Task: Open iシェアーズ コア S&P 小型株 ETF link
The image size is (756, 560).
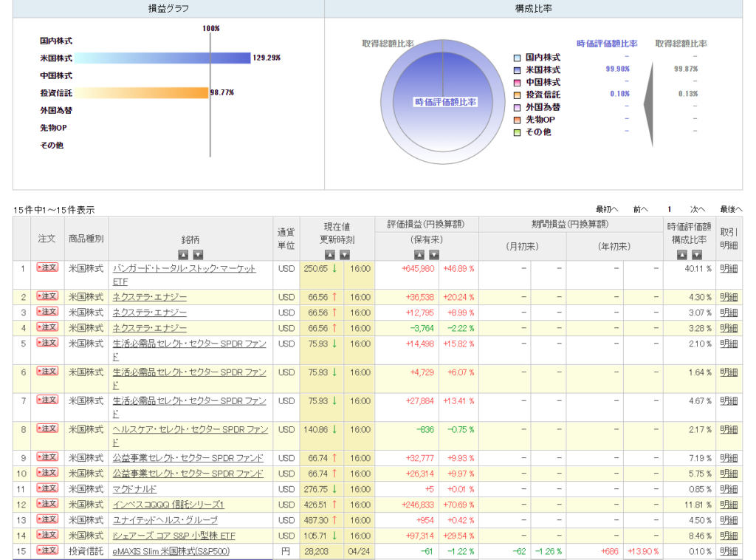Action: 173,536
